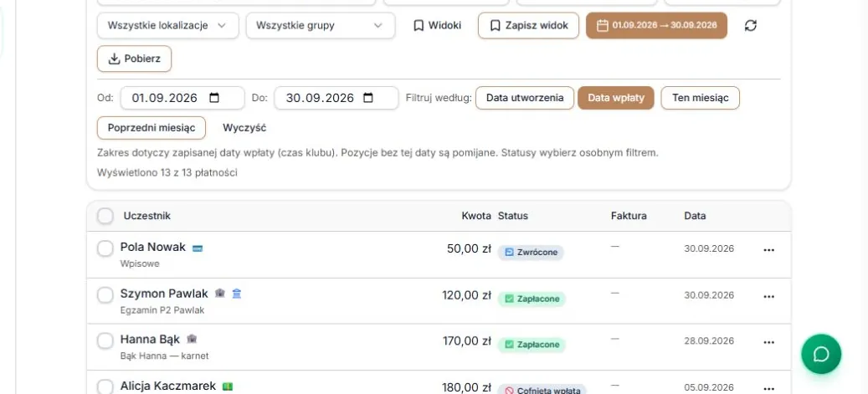Expand the Wszystkie lokalizacje dropdown
Screen dimensions: 868x394
click(167, 25)
